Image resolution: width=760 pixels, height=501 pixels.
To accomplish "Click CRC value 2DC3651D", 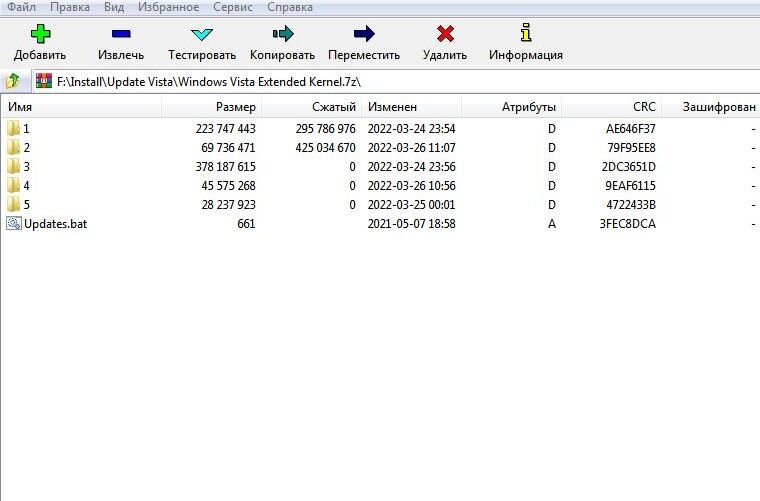I will point(629,167).
